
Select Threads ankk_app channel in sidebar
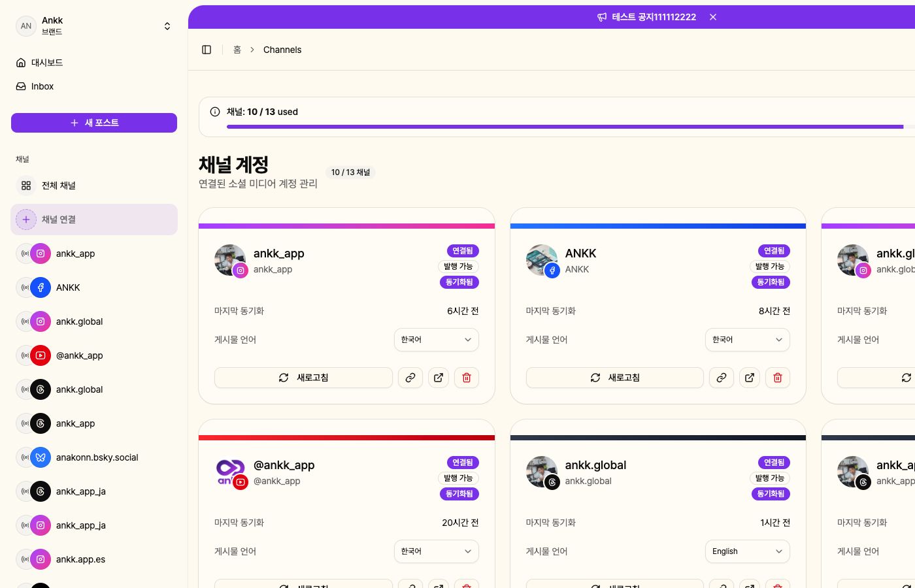click(94, 423)
